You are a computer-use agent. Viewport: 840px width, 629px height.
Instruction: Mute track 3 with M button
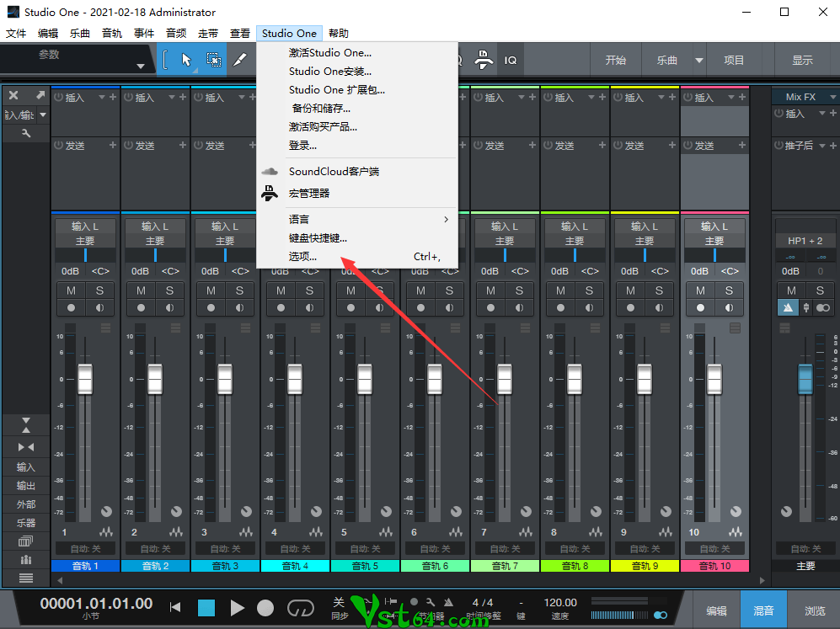(211, 291)
